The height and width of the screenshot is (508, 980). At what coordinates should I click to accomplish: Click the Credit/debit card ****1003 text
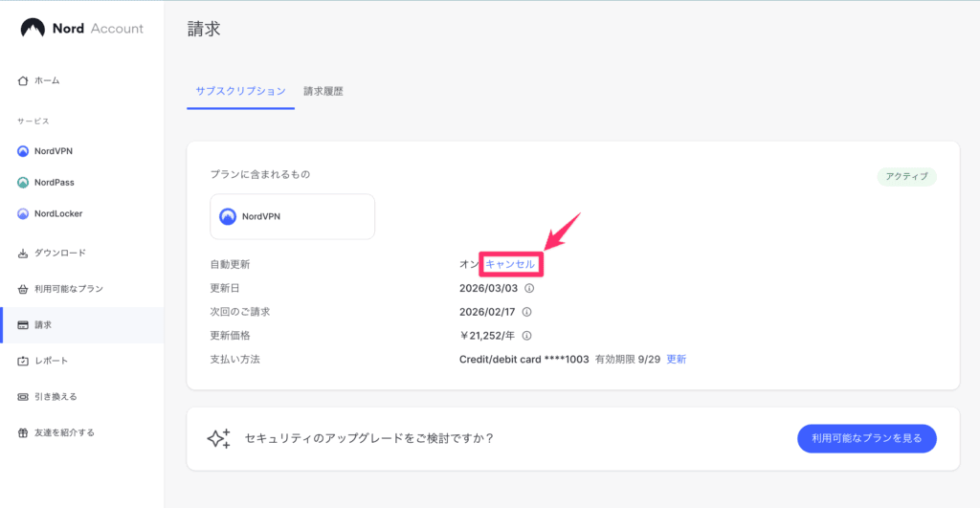(524, 360)
